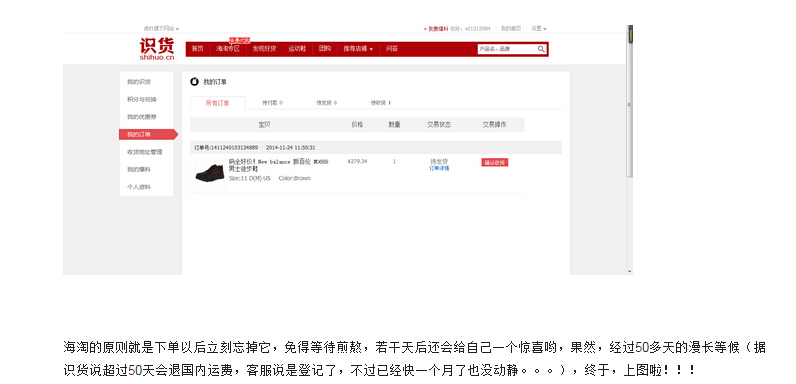Screen dimensions: 796x384
Task: Click the 数量 column header
Action: pyautogui.click(x=394, y=124)
